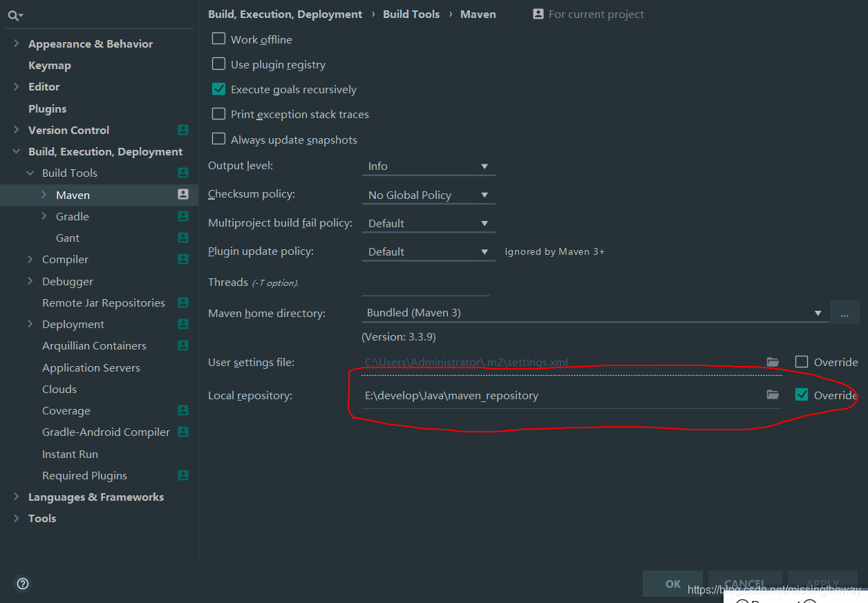
Task: Click the settings search magnifier icon
Action: pyautogui.click(x=15, y=15)
